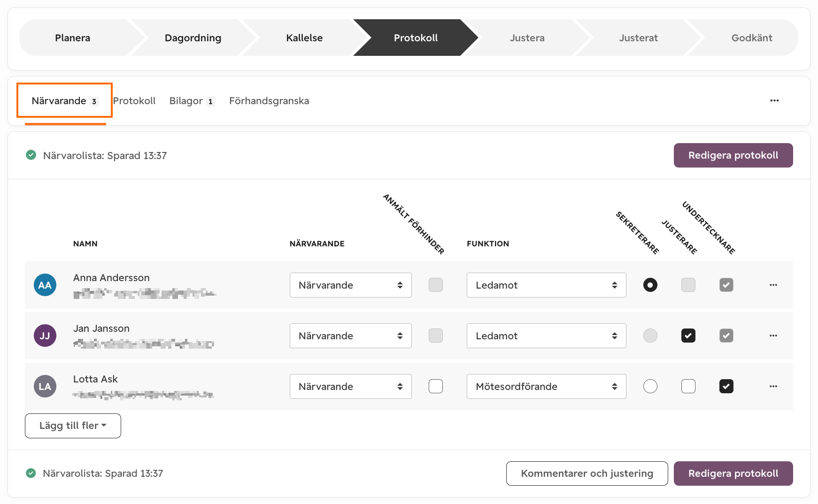Viewport: 818px width, 504px height.
Task: Click the green saved checkmark icon at top
Action: (31, 155)
